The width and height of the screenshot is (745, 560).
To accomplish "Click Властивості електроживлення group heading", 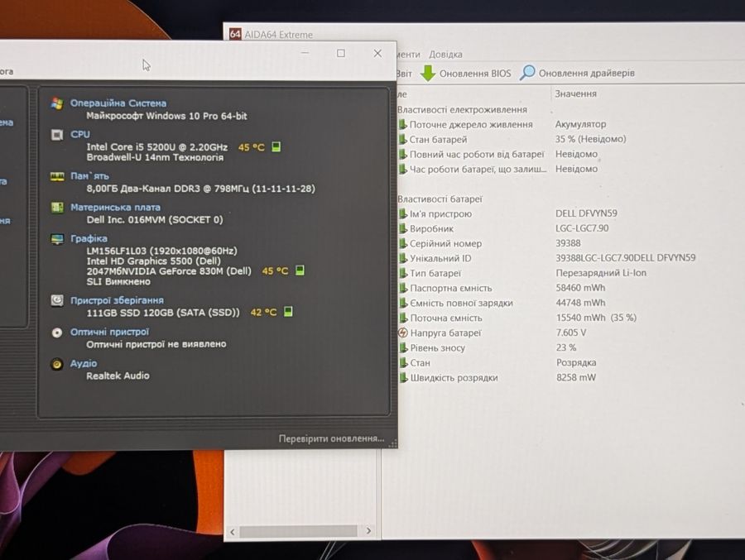I will (x=462, y=110).
